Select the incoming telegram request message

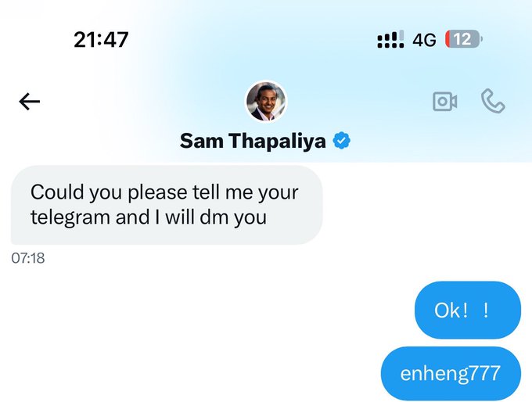pos(166,204)
